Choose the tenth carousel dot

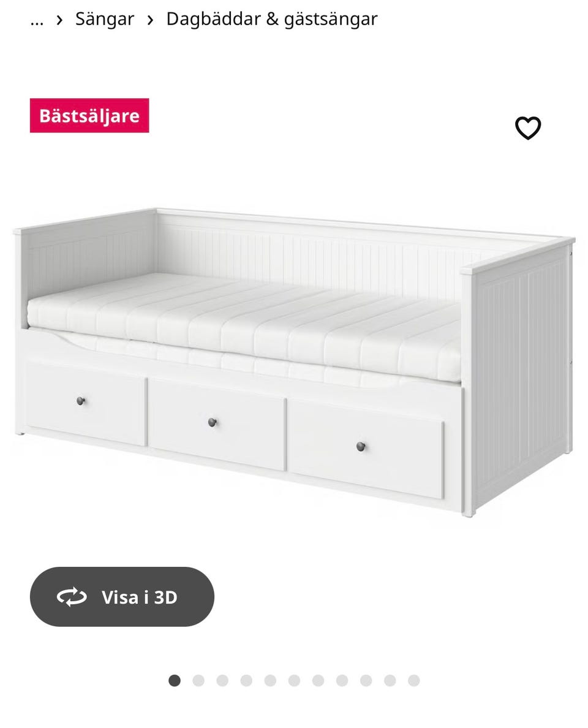[390, 681]
